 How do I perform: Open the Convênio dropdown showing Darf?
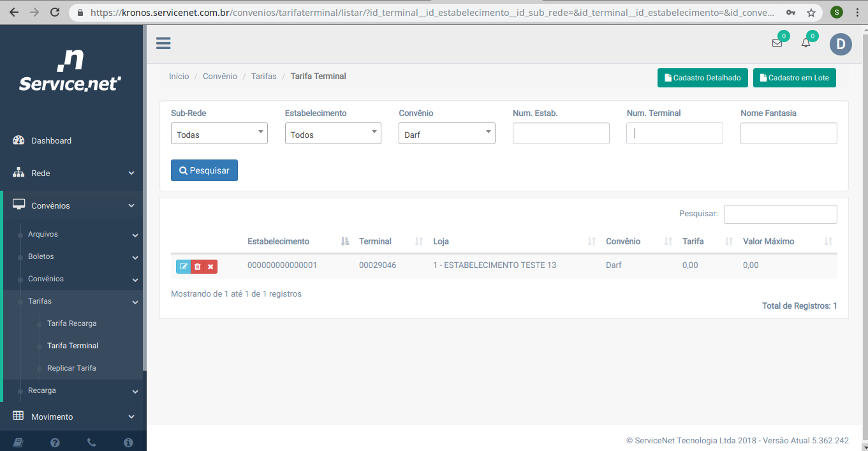tap(446, 133)
